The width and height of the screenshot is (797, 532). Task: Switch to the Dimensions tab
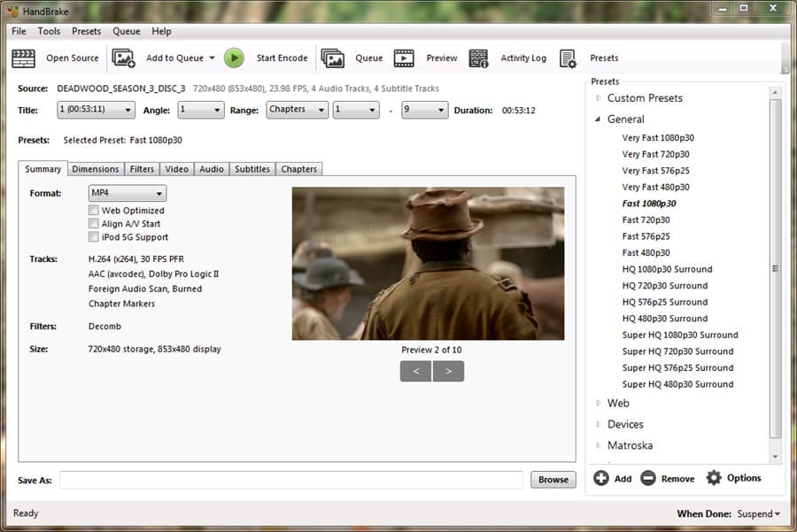[95, 169]
